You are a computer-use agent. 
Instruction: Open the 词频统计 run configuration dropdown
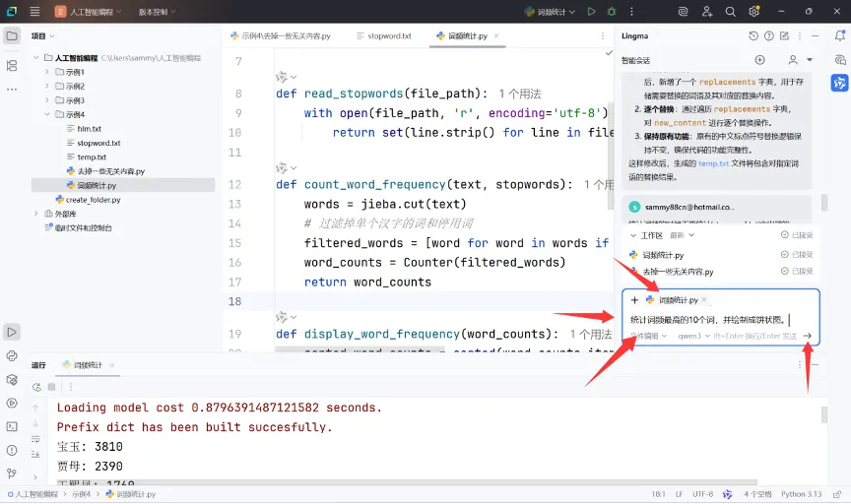click(x=550, y=12)
